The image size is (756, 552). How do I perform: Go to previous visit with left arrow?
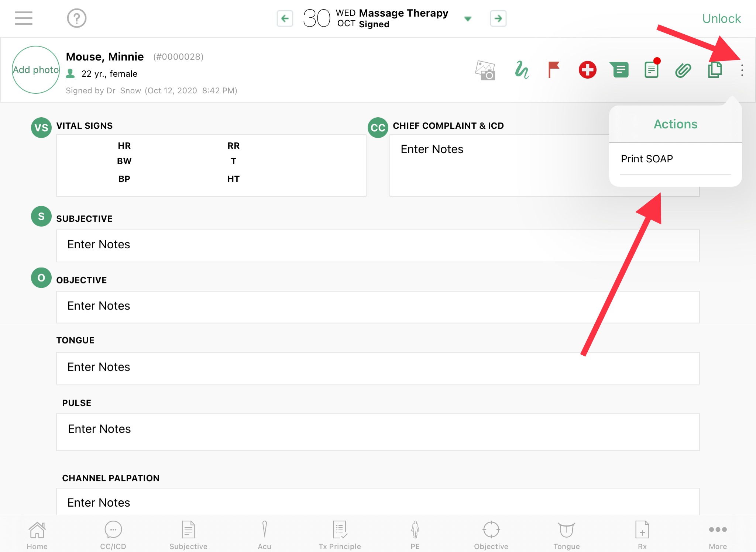(x=285, y=18)
